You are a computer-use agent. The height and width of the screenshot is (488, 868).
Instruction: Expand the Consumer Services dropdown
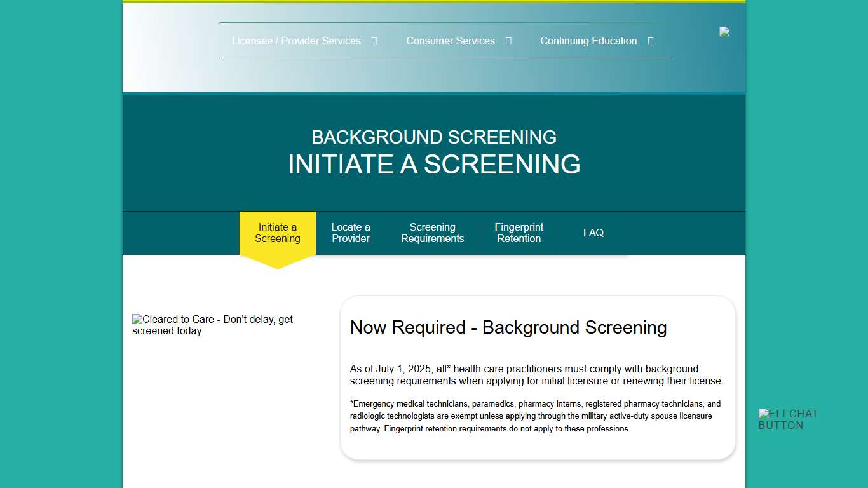(508, 41)
